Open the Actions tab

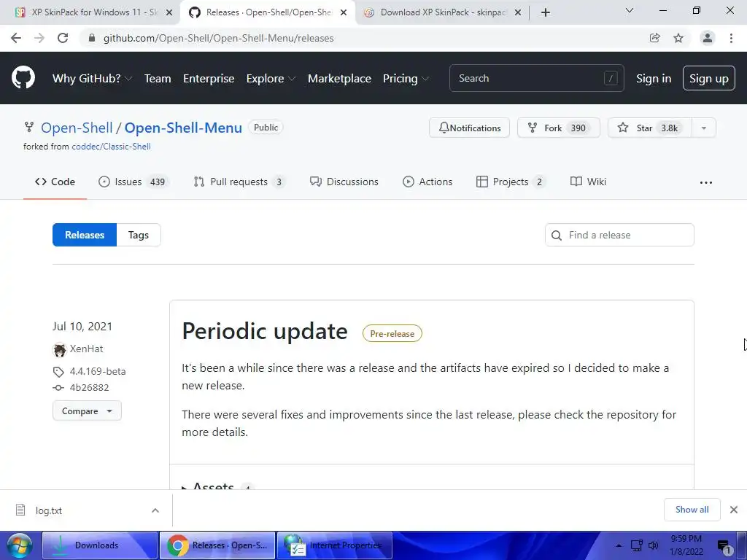coord(427,182)
